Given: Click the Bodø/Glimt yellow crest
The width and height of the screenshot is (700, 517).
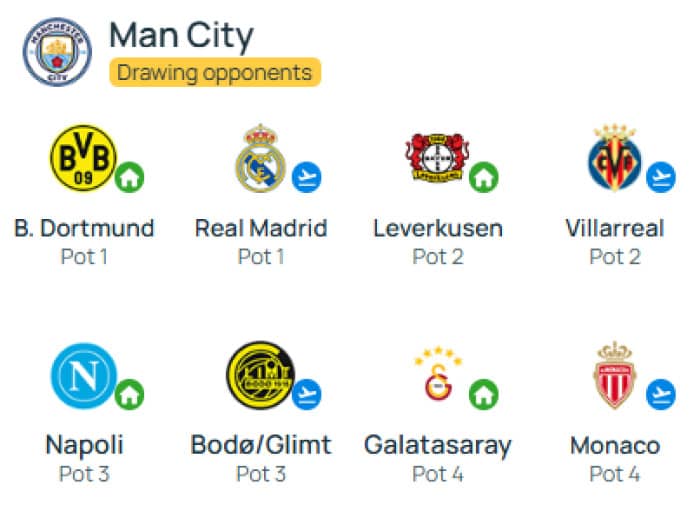Looking at the screenshot, I should pyautogui.click(x=260, y=375).
